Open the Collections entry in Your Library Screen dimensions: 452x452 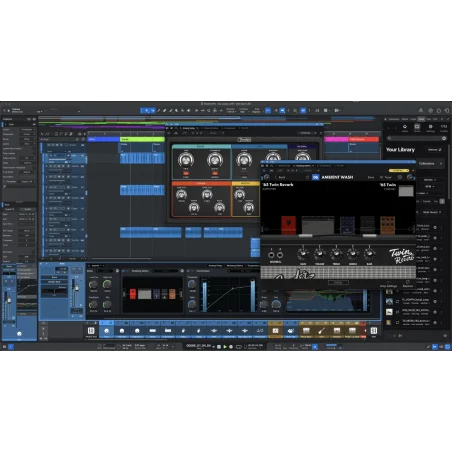[430, 164]
